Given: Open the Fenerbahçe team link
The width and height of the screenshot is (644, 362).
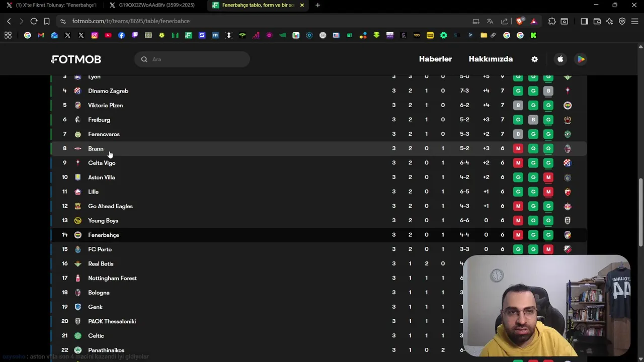Looking at the screenshot, I should [x=104, y=235].
